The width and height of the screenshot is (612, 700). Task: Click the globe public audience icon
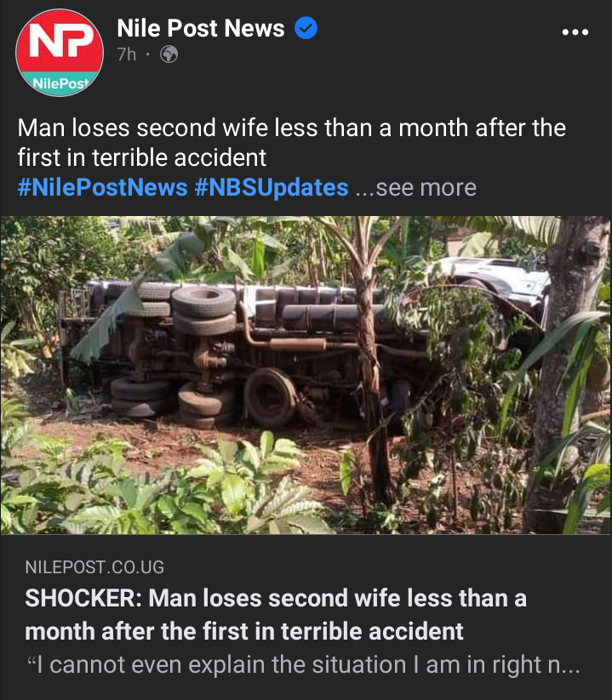point(169,54)
